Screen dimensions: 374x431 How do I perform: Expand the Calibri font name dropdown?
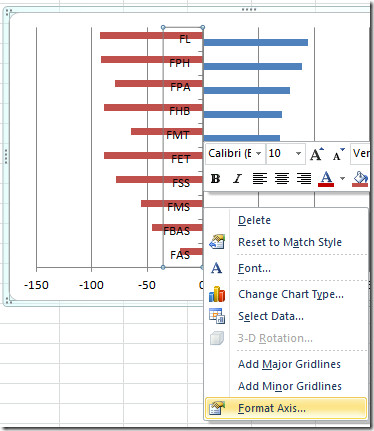point(258,154)
